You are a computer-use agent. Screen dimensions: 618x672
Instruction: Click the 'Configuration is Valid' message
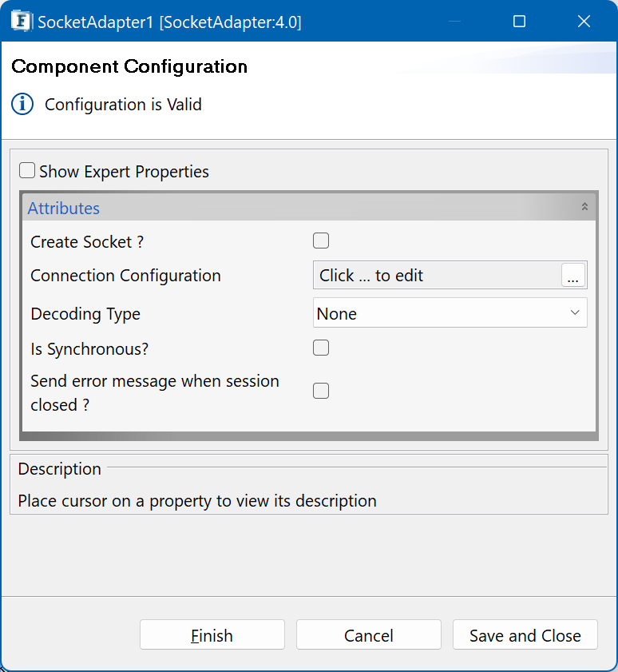click(123, 105)
